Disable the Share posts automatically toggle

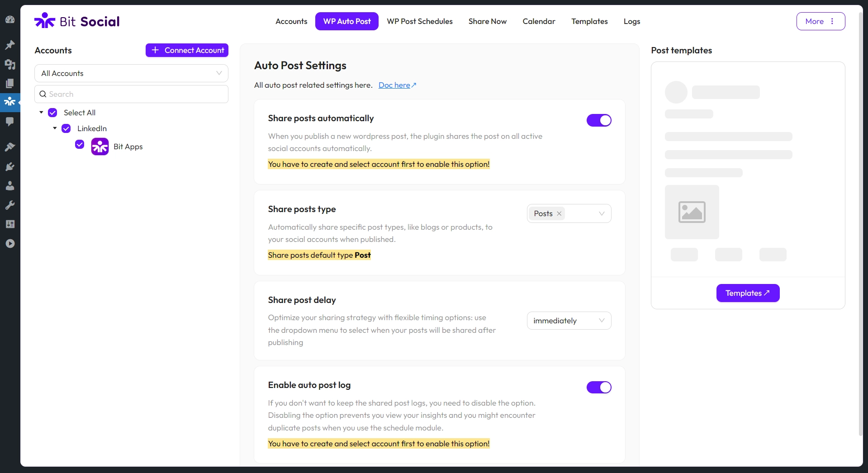[598, 120]
